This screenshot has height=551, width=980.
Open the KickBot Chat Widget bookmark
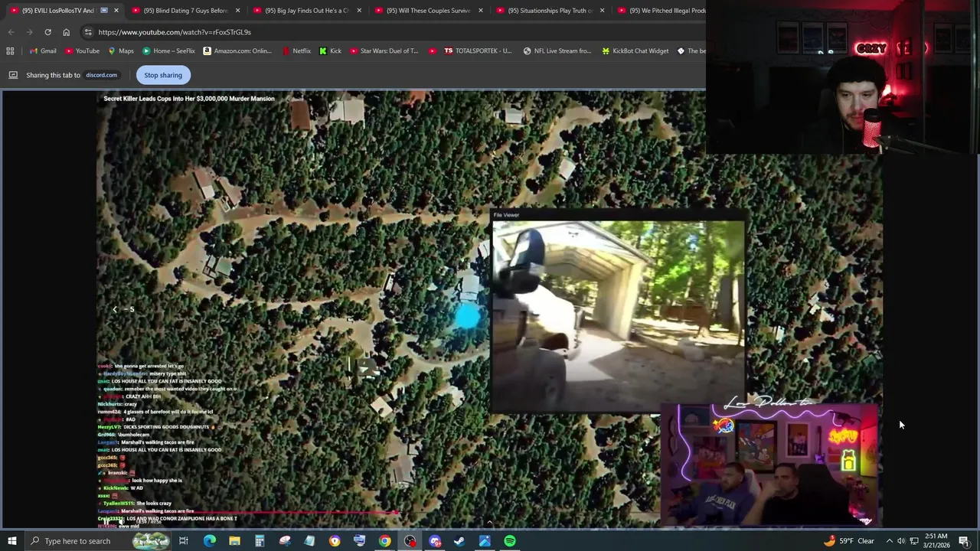point(635,51)
